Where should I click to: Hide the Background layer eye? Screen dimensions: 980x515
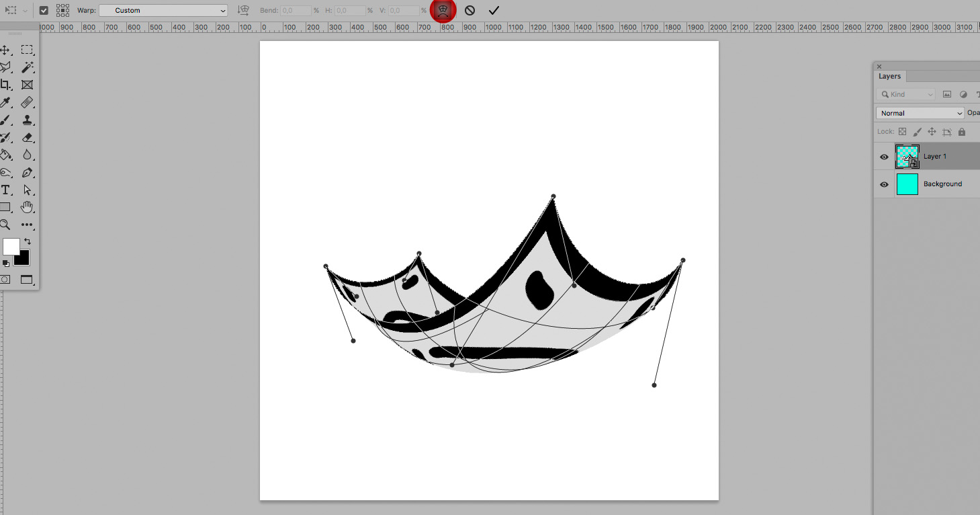click(884, 184)
